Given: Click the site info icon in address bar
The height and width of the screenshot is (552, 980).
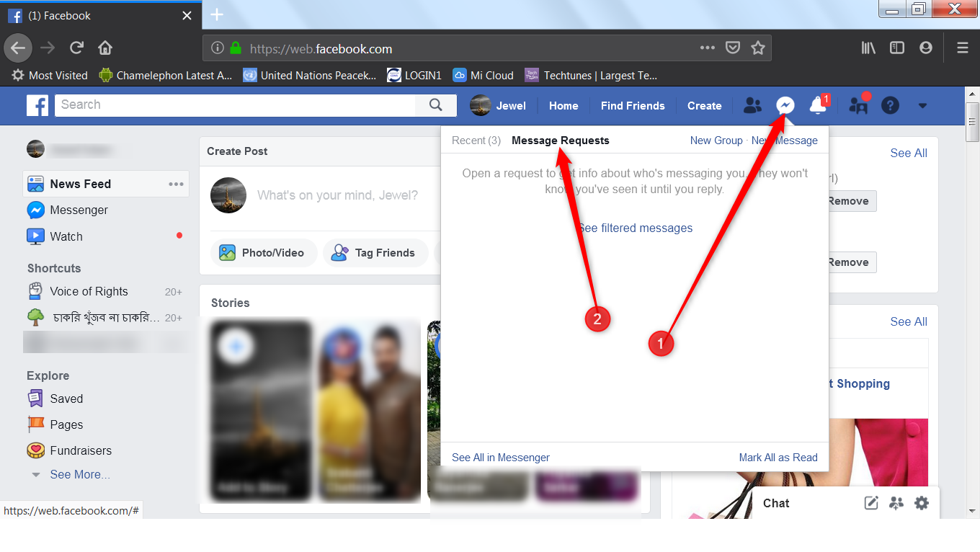Looking at the screenshot, I should coord(218,48).
